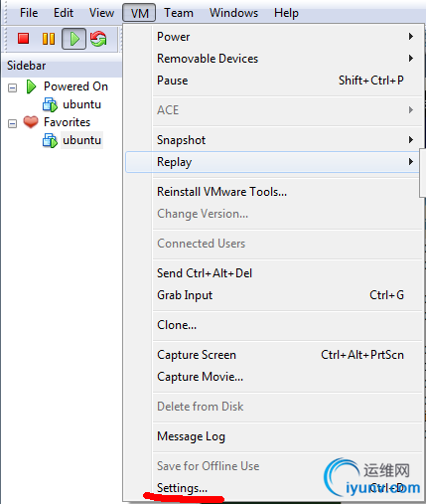Select ubuntu label under Powered On
Screen dimensions: 426x504
(81, 104)
